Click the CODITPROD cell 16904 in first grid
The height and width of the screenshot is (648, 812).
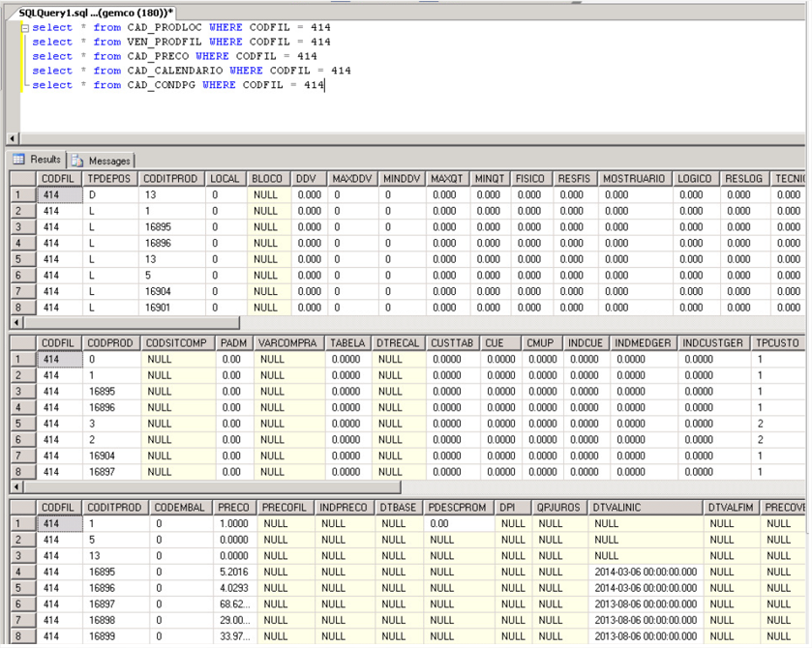click(x=172, y=291)
